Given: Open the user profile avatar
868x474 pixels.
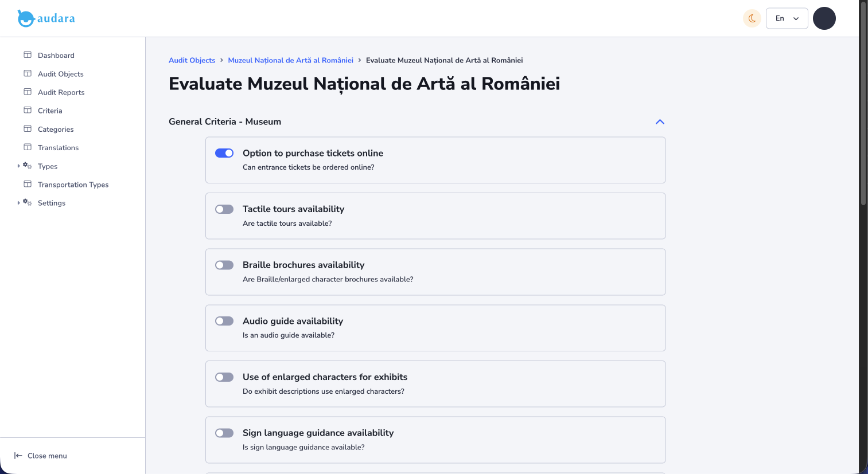Looking at the screenshot, I should 824,18.
